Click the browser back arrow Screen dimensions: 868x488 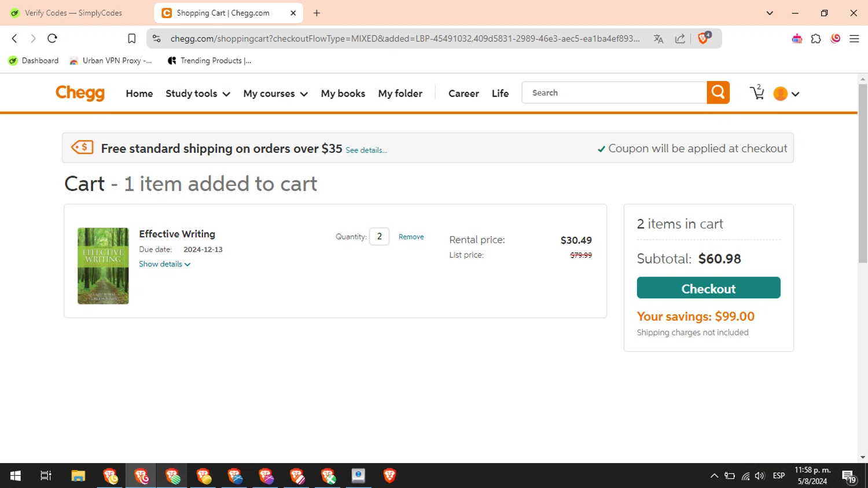[x=14, y=38]
